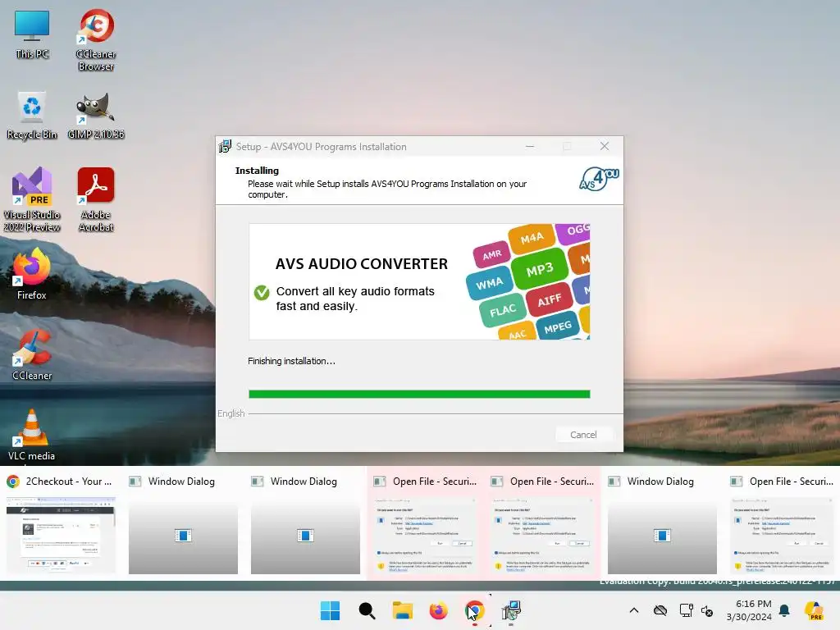Click the Windows Start button
This screenshot has width=840, height=630.
tap(330, 610)
